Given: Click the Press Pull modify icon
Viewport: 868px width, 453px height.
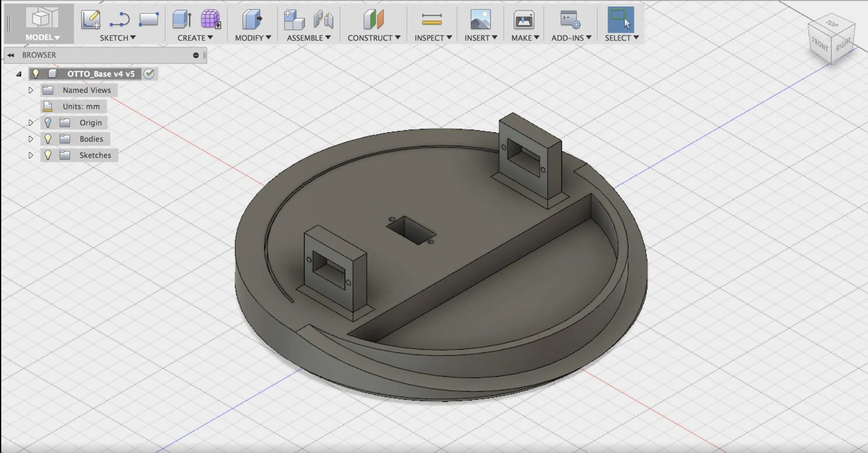Looking at the screenshot, I should (x=252, y=19).
